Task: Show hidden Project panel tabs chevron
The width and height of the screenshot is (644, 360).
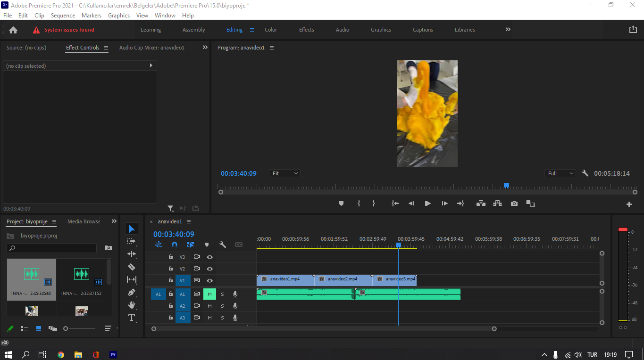Action: click(x=114, y=221)
